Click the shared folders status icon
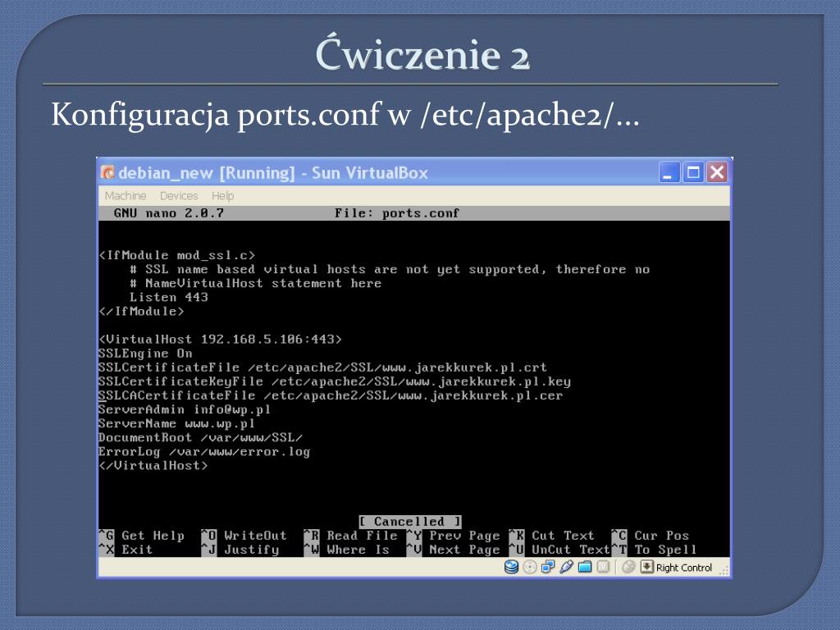The image size is (840, 630). (585, 567)
